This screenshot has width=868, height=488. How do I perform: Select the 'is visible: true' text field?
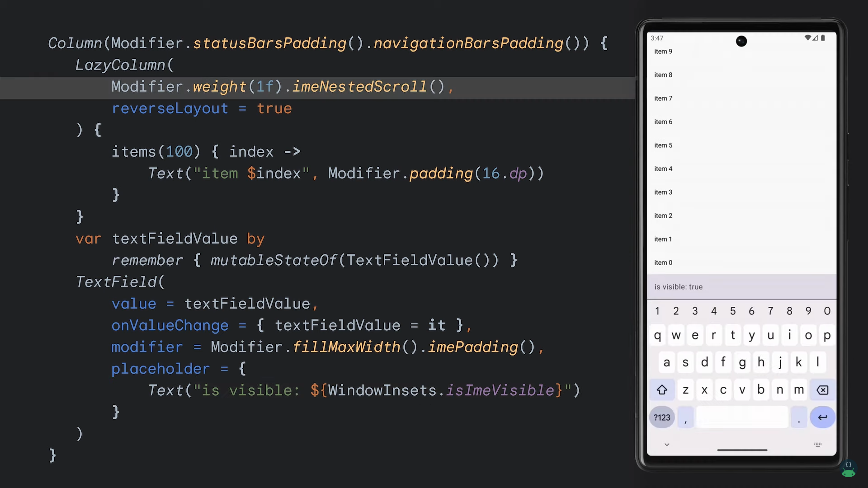click(x=741, y=286)
